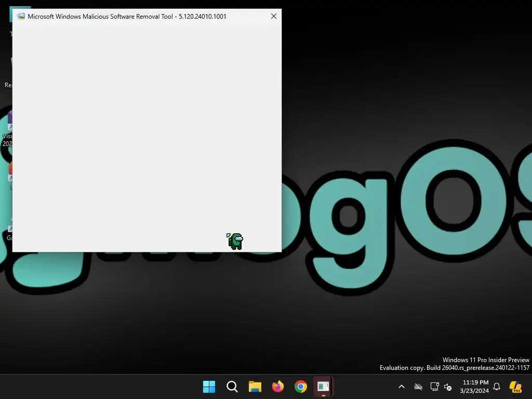Click the Malicious Software Removal Tool title icon
532x399 pixels.
pyautogui.click(x=21, y=16)
